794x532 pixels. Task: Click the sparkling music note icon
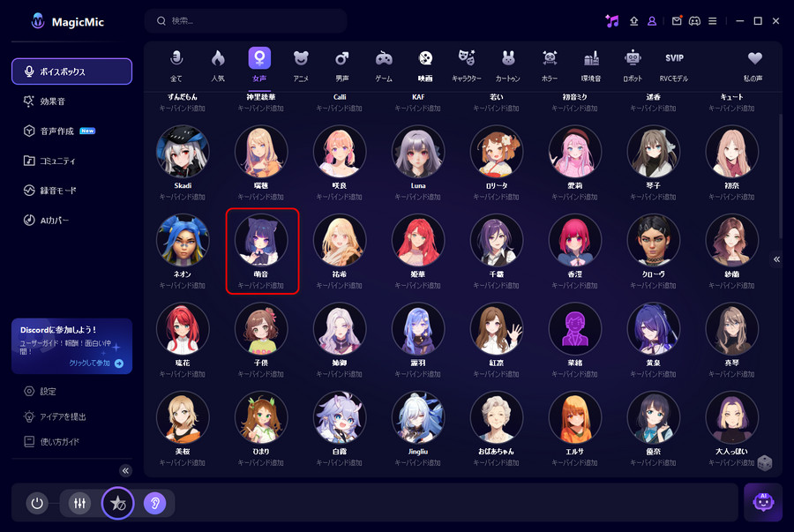click(612, 21)
